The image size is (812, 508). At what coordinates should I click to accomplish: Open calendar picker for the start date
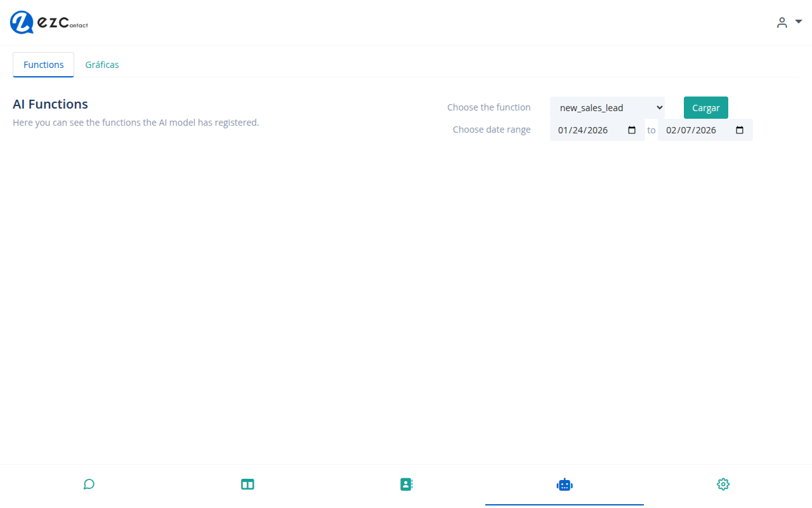click(631, 130)
